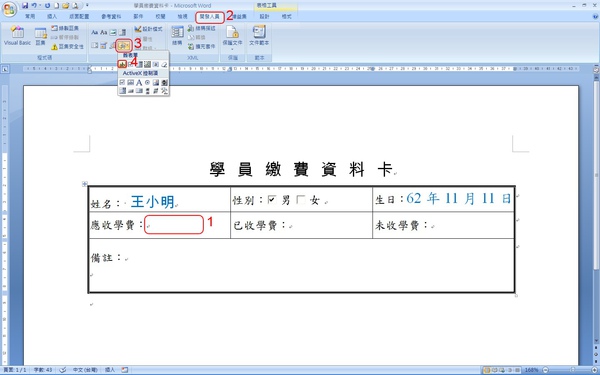This screenshot has width=600, height=375.
Task: Insert a drop-down list content control
Action: (95, 45)
